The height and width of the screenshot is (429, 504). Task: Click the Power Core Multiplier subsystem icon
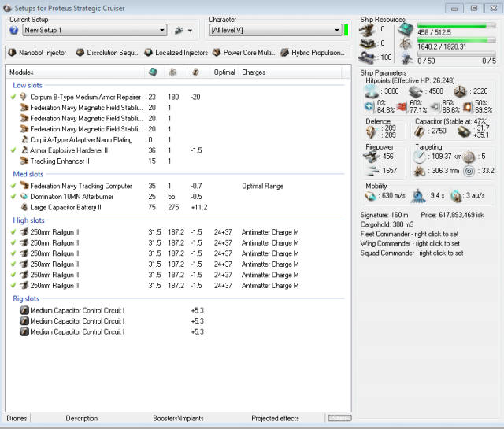point(217,53)
